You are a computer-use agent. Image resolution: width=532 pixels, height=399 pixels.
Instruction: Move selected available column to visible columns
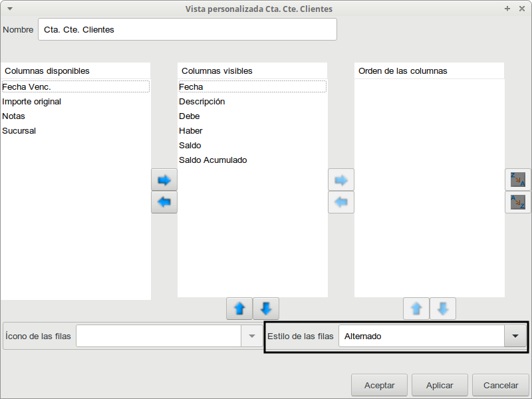[164, 180]
